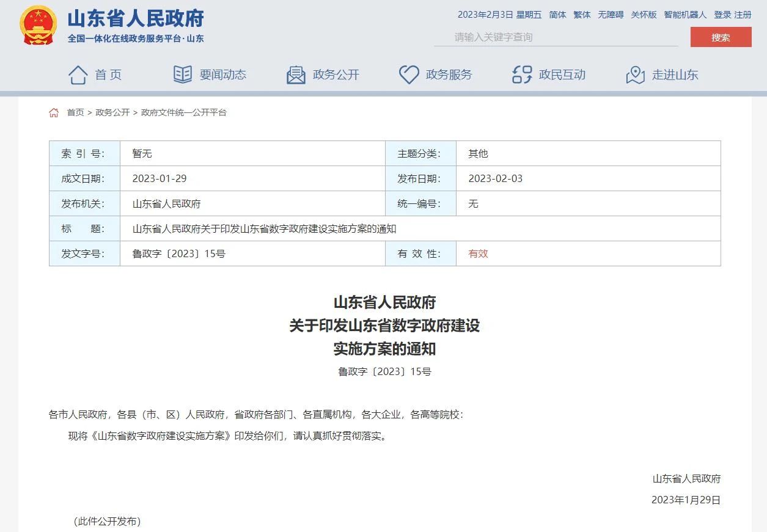Image resolution: width=767 pixels, height=532 pixels.
Task: Turn on 关怀版 care mode
Action: (644, 15)
